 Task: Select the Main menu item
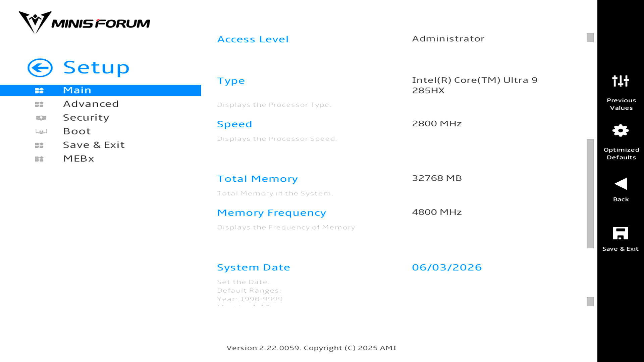pos(101,90)
